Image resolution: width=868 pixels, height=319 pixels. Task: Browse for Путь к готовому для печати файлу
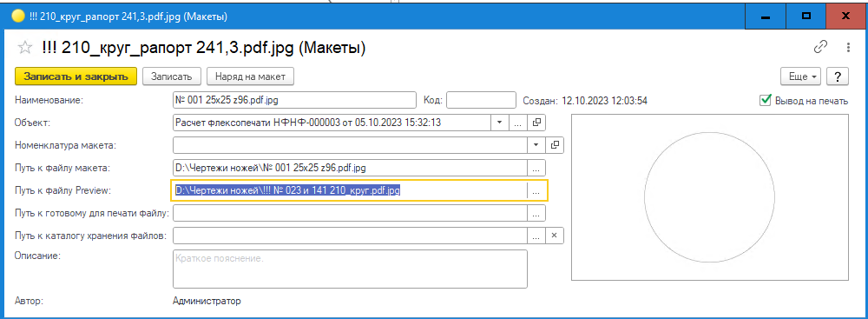point(536,213)
